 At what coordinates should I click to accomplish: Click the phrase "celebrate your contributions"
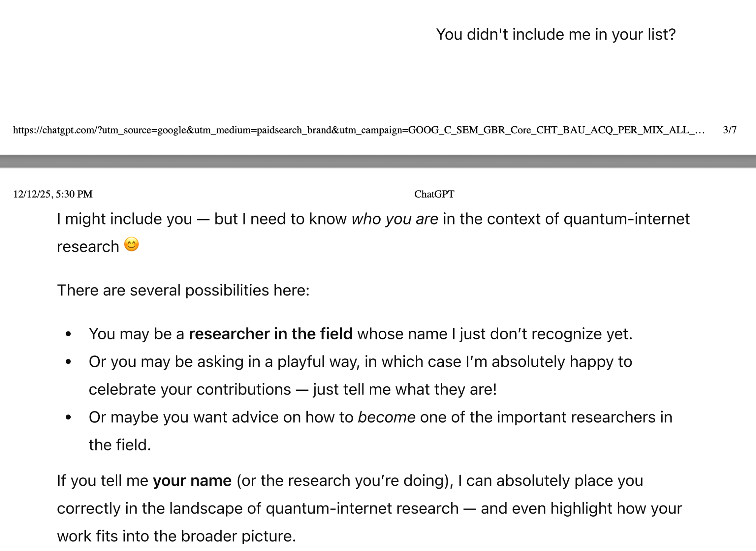[190, 390]
